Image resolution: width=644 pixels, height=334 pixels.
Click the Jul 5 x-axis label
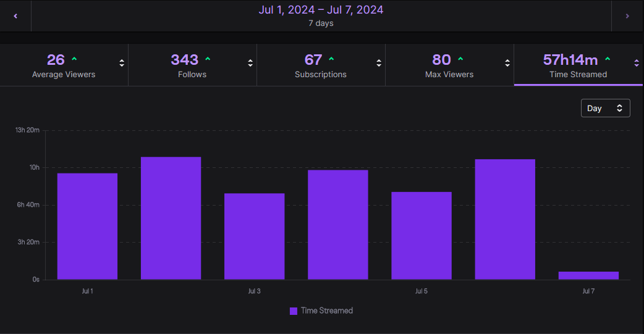422,291
